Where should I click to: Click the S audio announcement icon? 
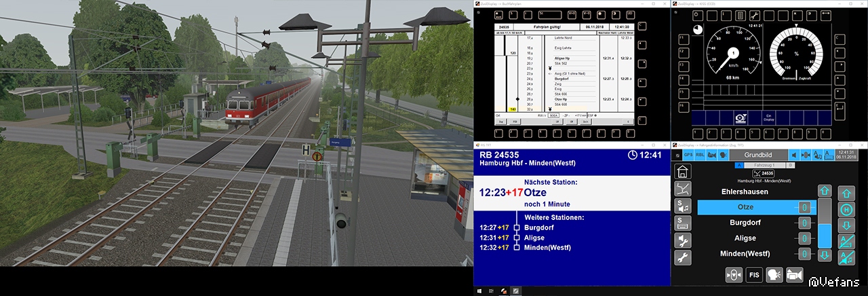pyautogui.click(x=683, y=206)
